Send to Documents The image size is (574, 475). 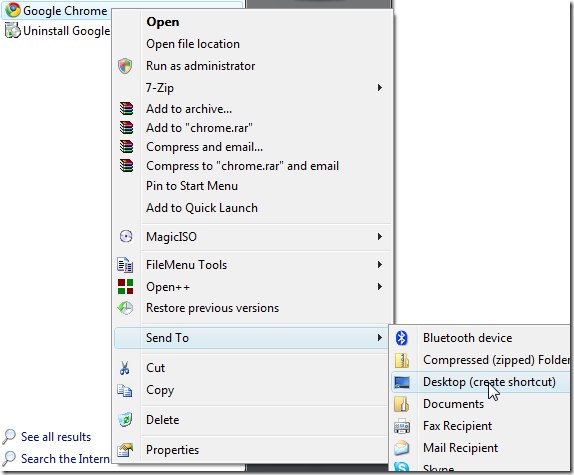coord(481,404)
